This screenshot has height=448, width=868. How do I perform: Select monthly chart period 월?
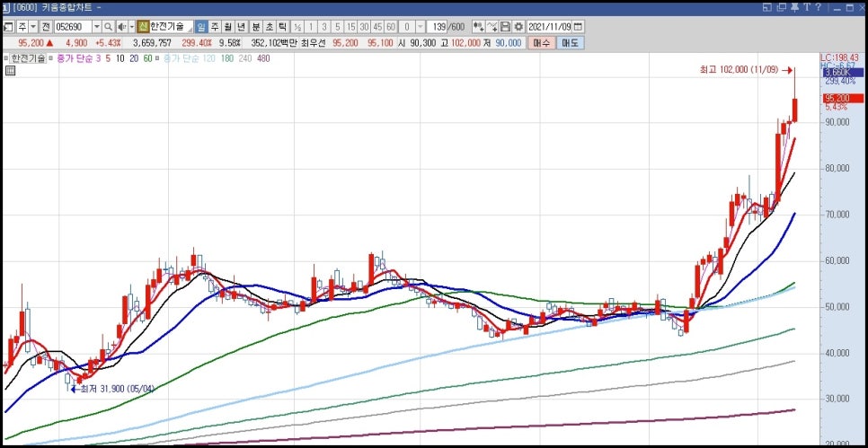228,27
